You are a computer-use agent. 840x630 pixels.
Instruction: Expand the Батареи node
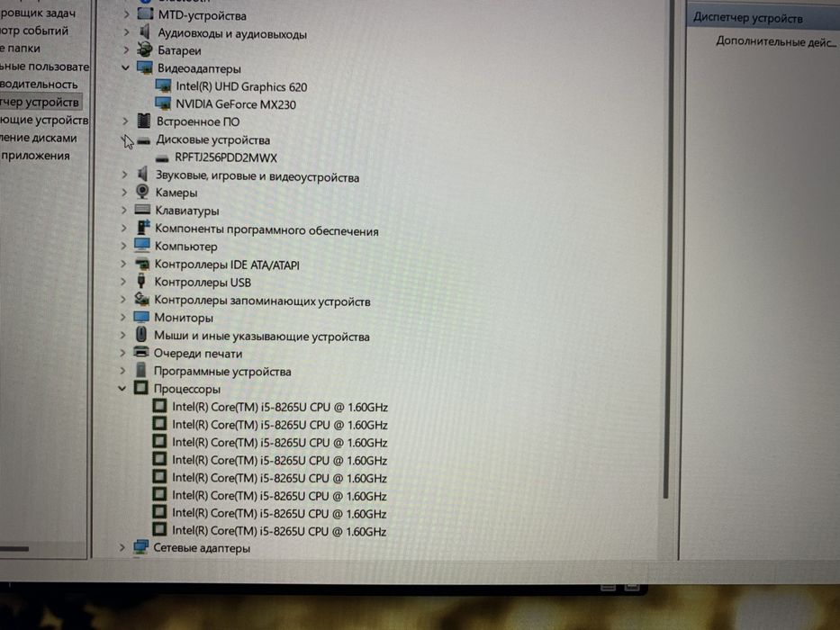(x=126, y=49)
